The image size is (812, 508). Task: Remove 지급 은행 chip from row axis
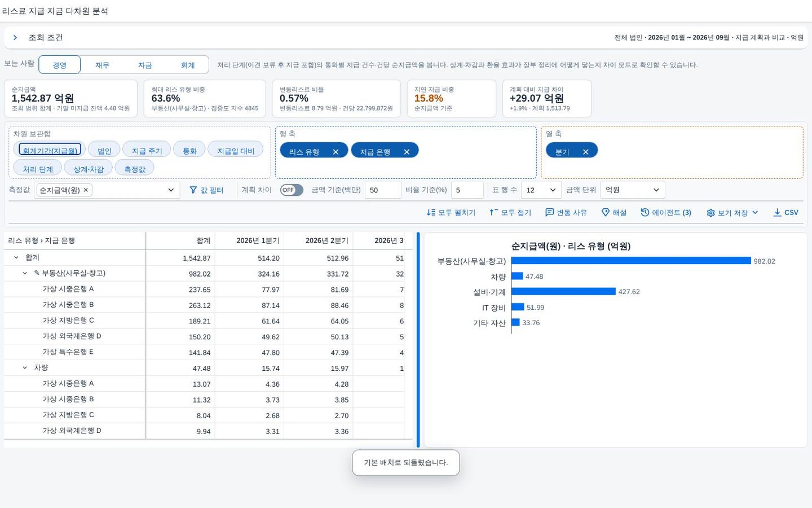pos(407,152)
